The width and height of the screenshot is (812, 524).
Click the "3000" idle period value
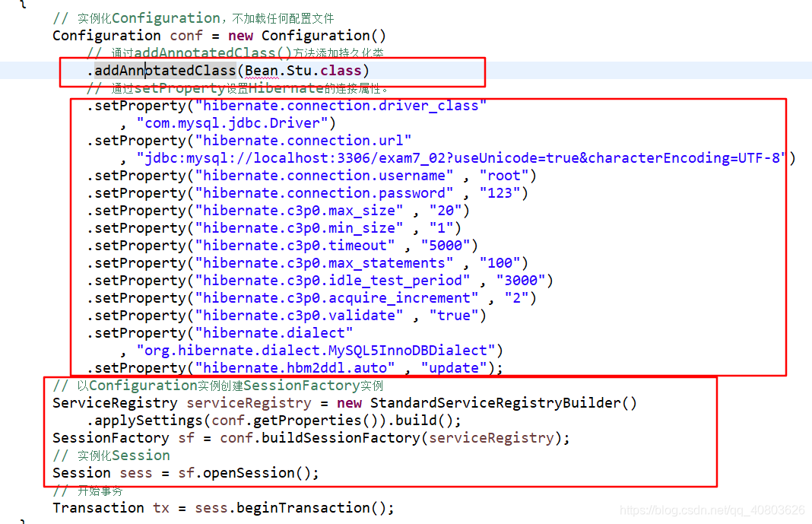pos(521,281)
